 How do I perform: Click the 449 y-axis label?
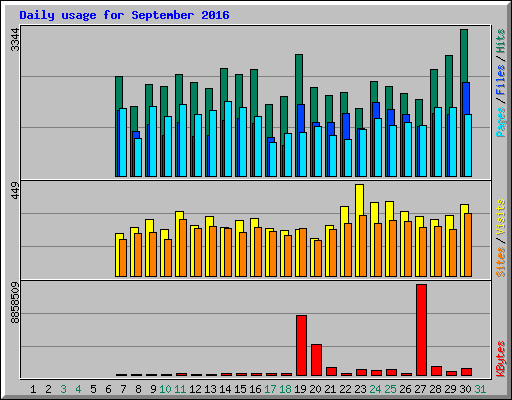point(15,191)
